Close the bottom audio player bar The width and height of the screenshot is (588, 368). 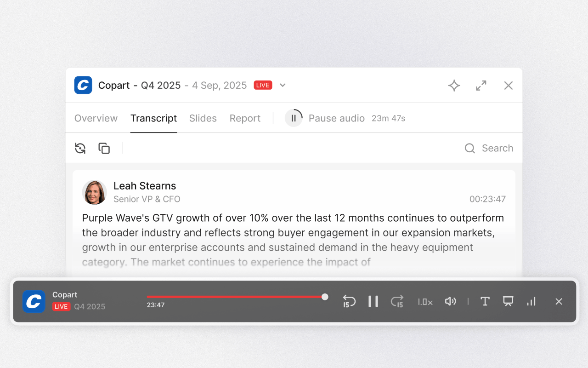tap(559, 301)
